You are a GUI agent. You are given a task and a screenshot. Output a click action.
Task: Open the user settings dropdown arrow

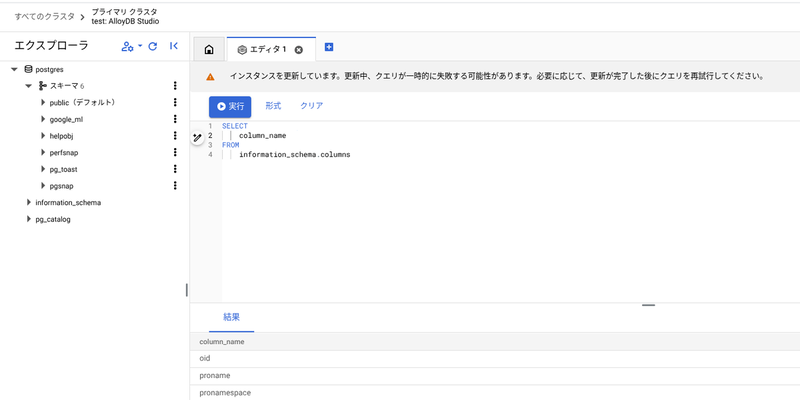pos(140,46)
